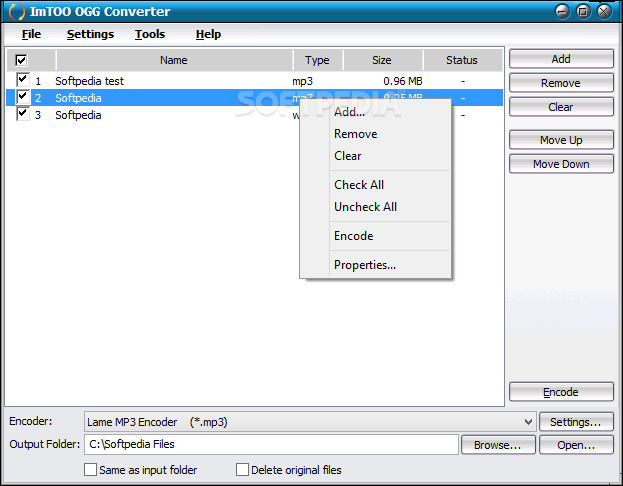
Task: Open the File menu
Action: 31,34
